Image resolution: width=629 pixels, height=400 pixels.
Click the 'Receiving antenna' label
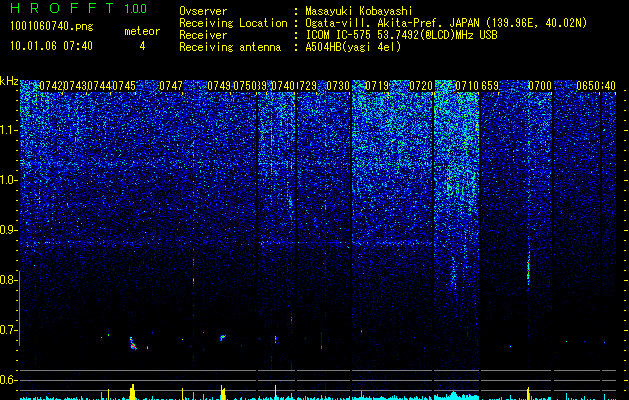click(230, 47)
